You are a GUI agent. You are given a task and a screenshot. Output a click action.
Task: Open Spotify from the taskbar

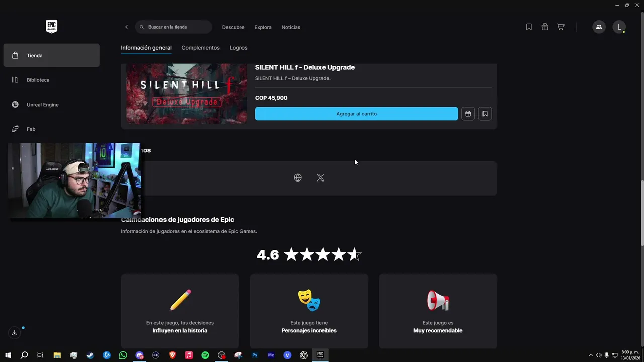(205, 355)
